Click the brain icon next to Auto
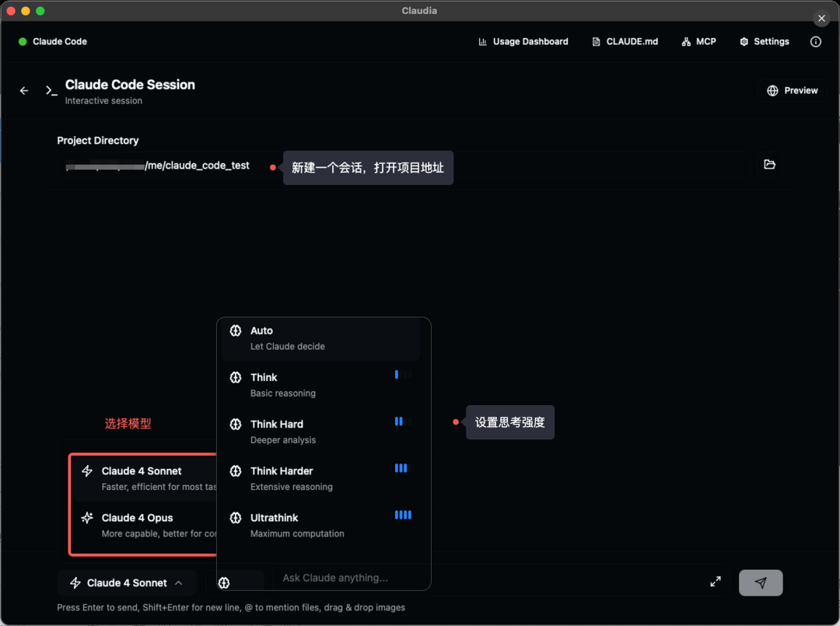 [x=236, y=330]
